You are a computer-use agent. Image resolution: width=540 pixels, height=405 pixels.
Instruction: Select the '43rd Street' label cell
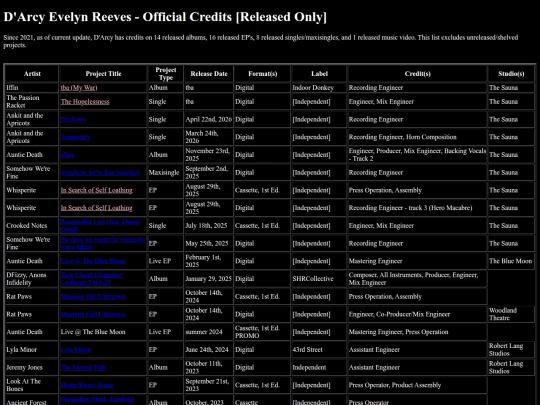point(319,350)
